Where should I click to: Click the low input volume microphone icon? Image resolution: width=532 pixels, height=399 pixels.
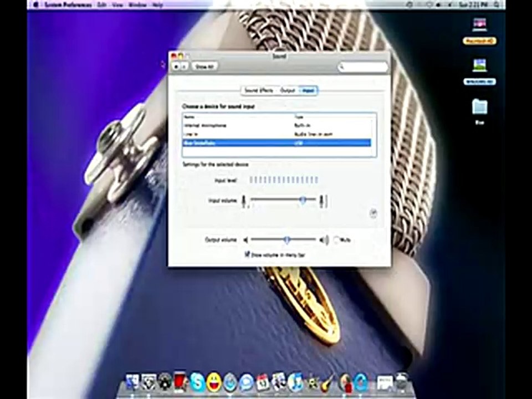244,201
